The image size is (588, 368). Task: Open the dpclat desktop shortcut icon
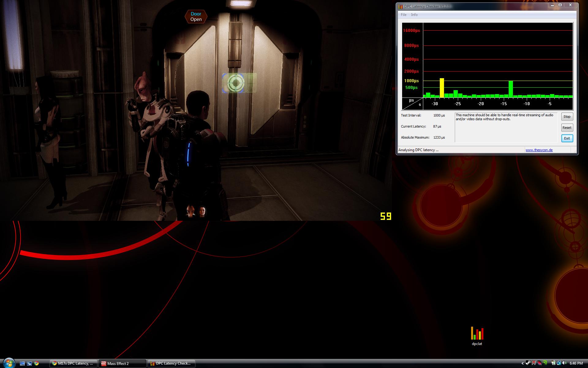(477, 336)
